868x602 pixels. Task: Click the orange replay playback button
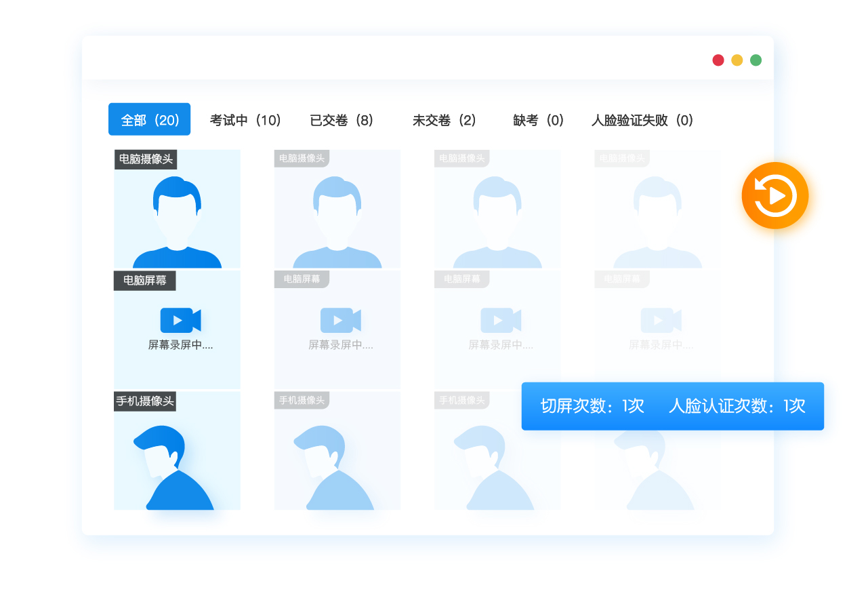point(774,195)
